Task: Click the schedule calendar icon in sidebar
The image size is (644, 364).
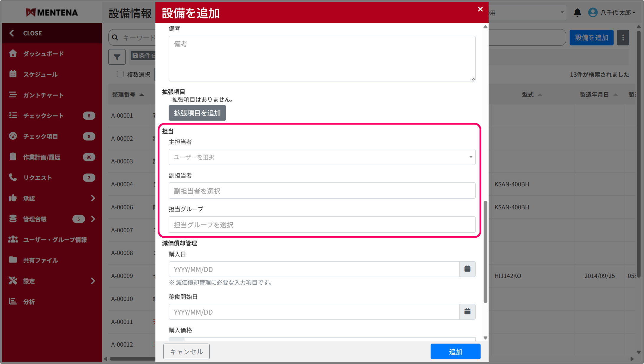Action: pyautogui.click(x=13, y=74)
